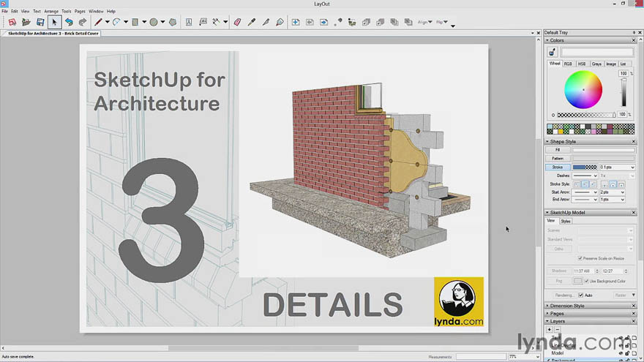Open the Arc tool dropdown arrow

click(126, 22)
